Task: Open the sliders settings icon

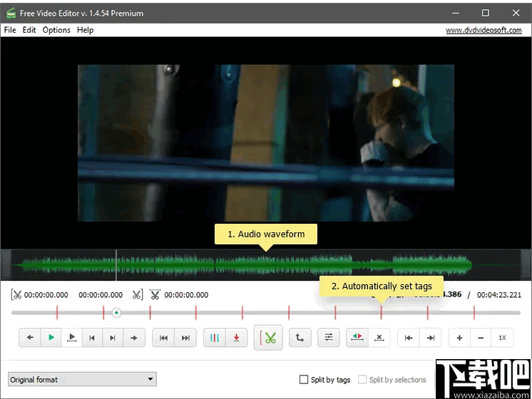Action: click(329, 337)
